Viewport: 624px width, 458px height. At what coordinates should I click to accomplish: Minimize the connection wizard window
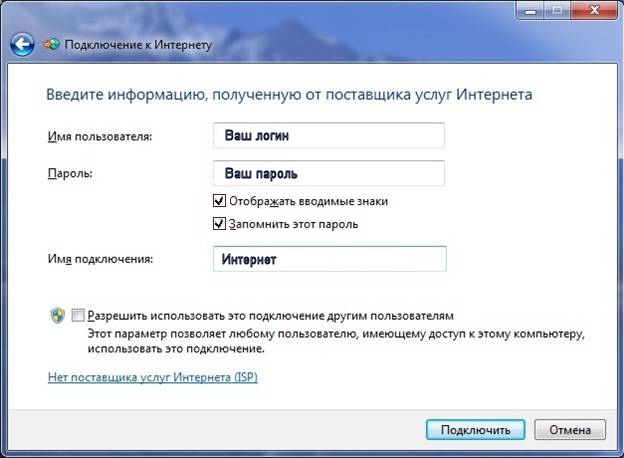[x=531, y=9]
